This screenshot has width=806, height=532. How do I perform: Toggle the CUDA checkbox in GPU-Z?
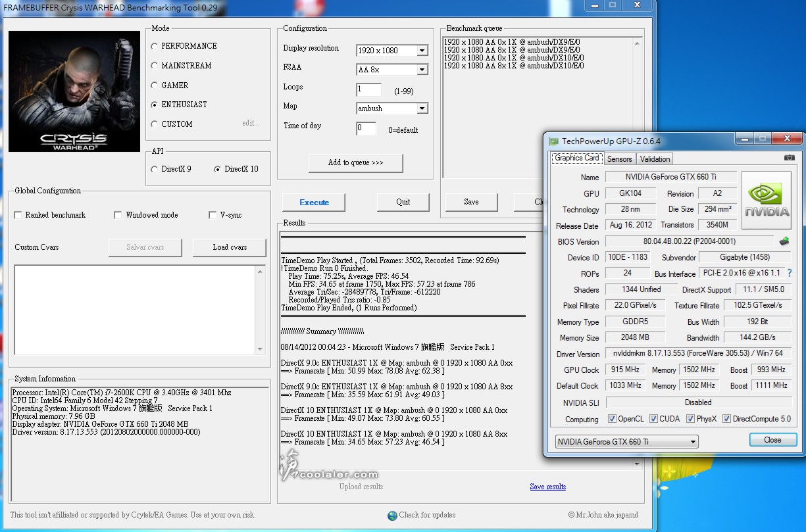point(654,419)
